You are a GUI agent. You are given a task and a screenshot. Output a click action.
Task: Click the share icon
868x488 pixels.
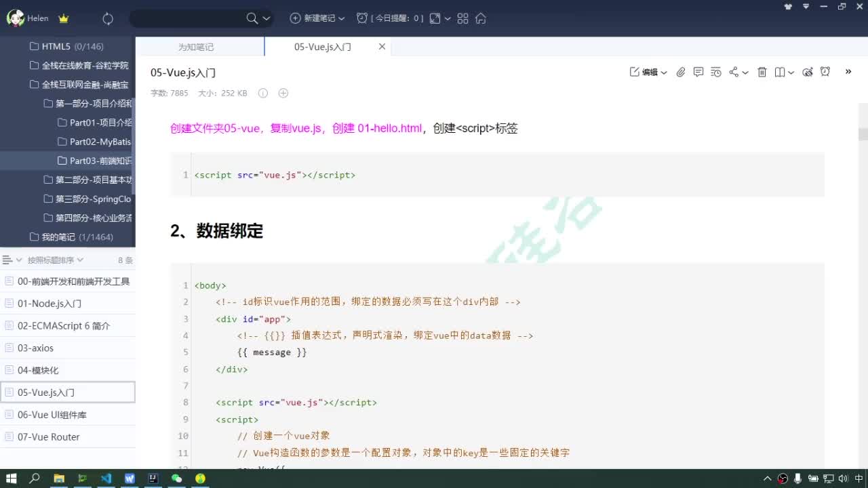pos(734,72)
